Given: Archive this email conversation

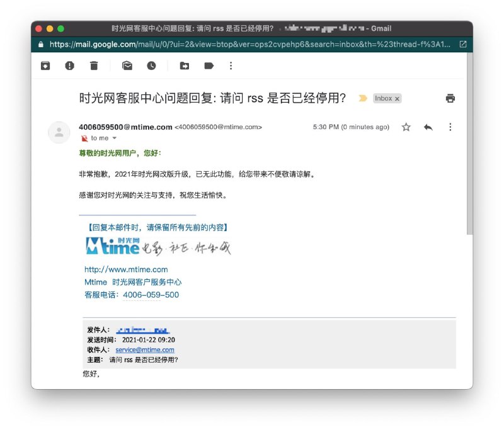Looking at the screenshot, I should (45, 65).
